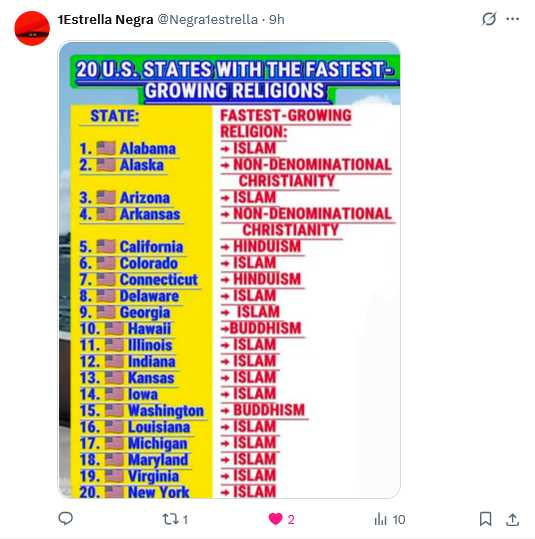Open the red profile avatar
This screenshot has height=539, width=535.
[32, 28]
